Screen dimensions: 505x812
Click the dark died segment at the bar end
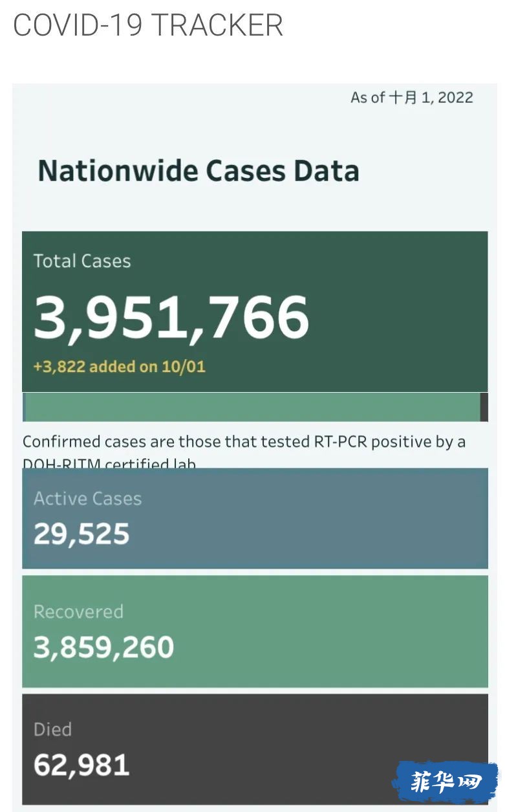(x=484, y=407)
